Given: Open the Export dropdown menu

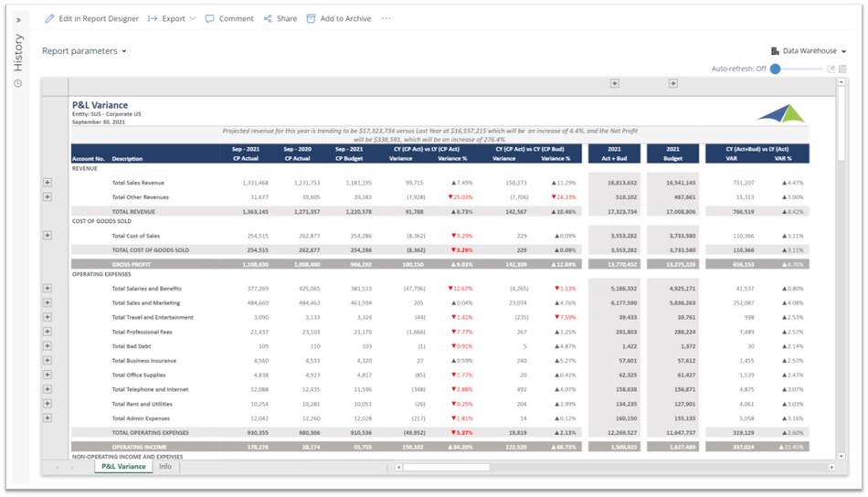Looking at the screenshot, I should pos(172,18).
